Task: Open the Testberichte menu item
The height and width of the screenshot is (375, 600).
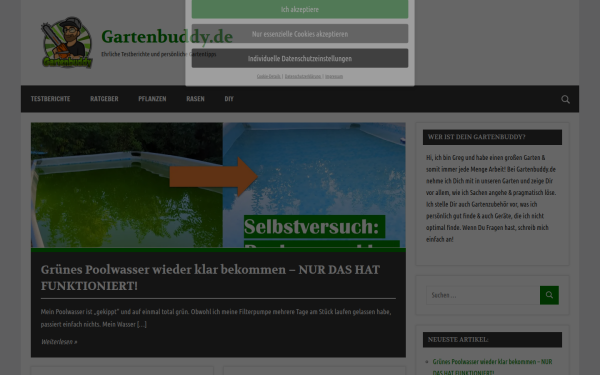Action: [51, 99]
